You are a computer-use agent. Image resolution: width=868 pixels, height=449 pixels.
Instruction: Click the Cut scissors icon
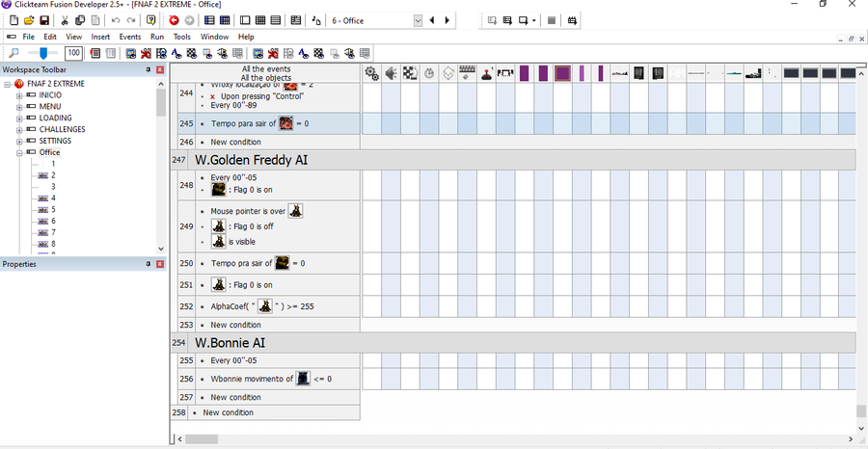pyautogui.click(x=65, y=20)
